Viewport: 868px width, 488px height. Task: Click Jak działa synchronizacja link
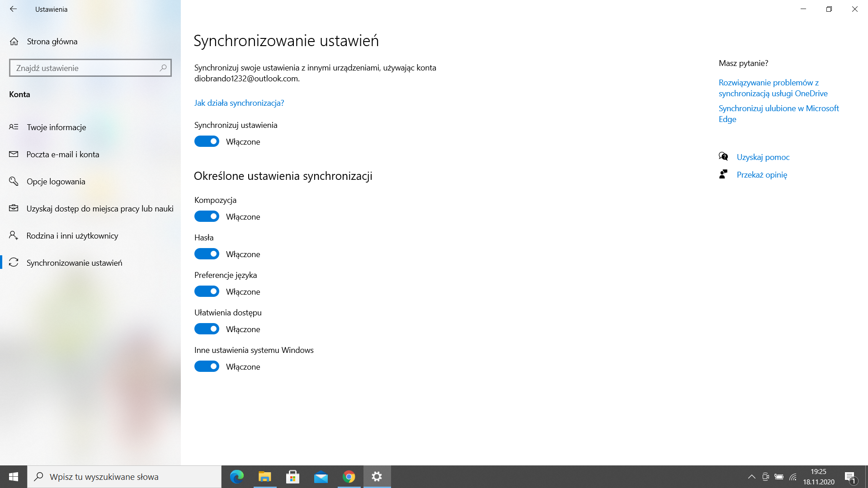239,103
